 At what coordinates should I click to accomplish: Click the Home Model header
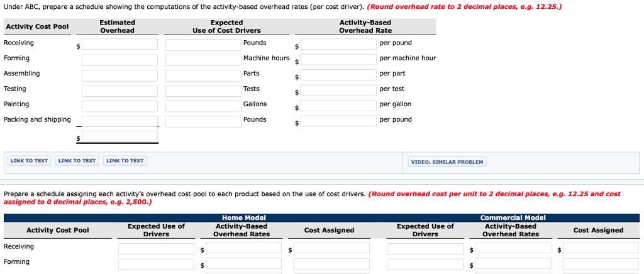[x=244, y=218]
